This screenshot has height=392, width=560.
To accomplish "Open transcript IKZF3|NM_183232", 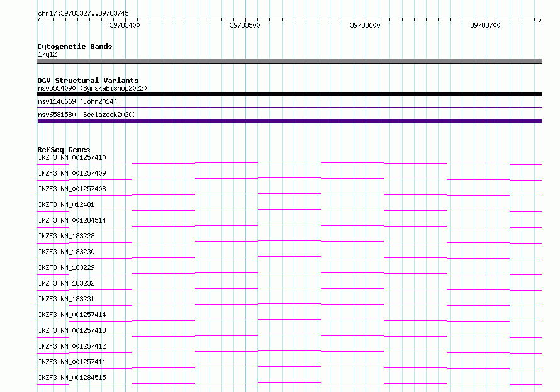I will tap(67, 283).
